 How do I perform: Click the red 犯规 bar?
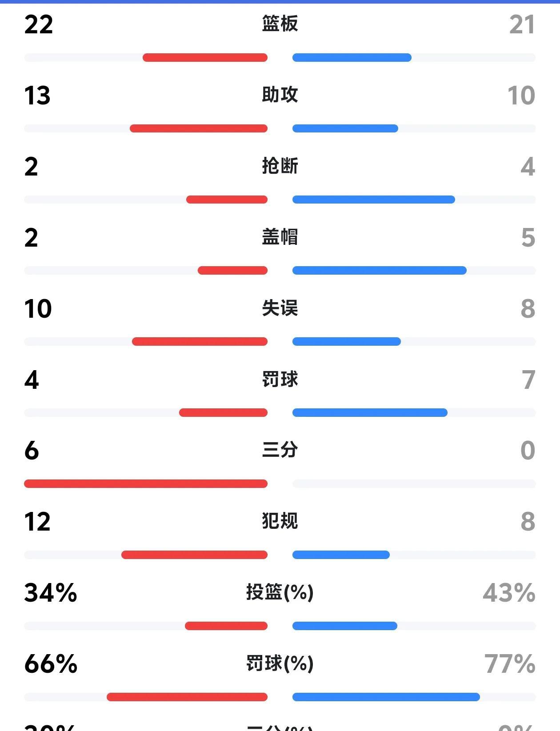click(194, 555)
